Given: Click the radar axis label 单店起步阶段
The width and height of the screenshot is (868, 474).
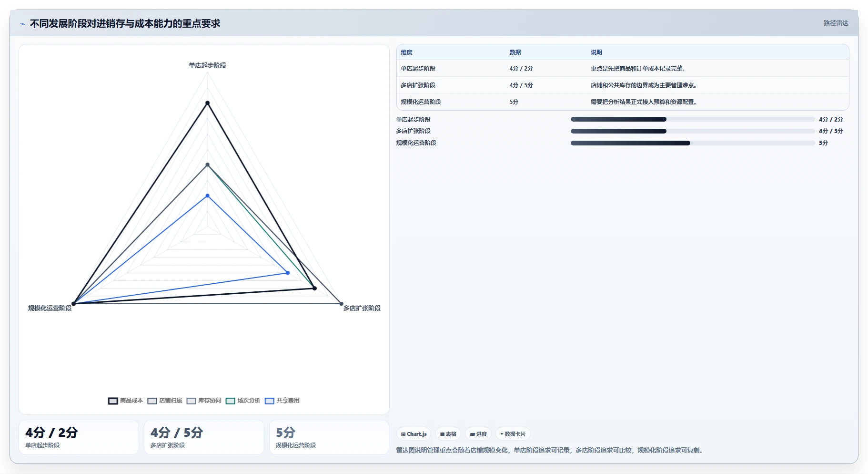Looking at the screenshot, I should (207, 65).
